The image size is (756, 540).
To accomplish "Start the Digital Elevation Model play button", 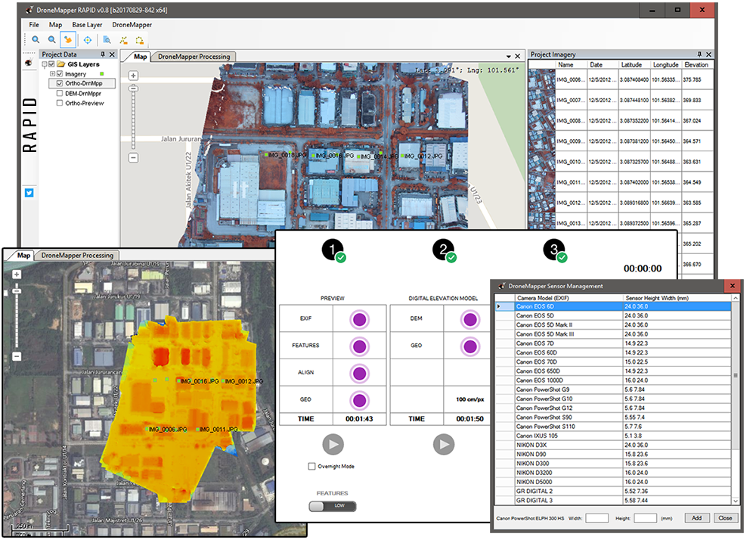I will [444, 444].
